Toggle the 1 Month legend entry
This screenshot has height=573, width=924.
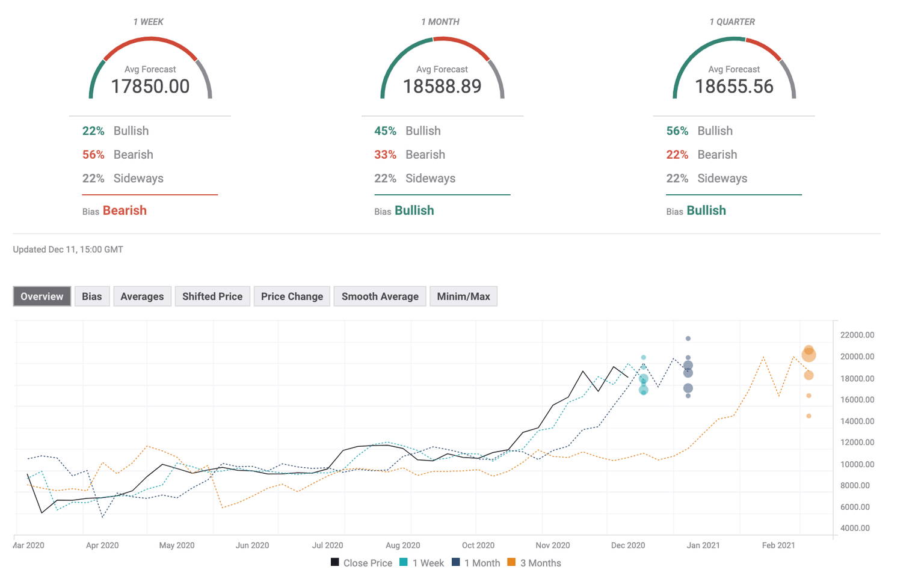476,563
